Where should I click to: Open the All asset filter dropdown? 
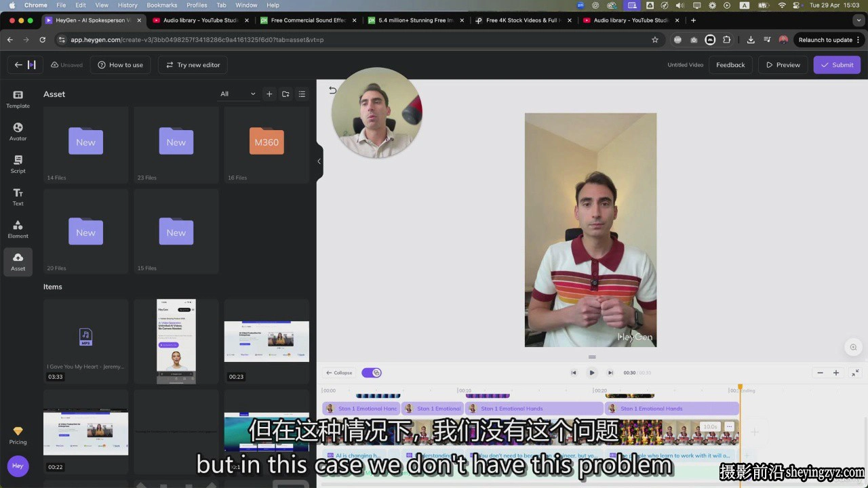[x=237, y=94]
